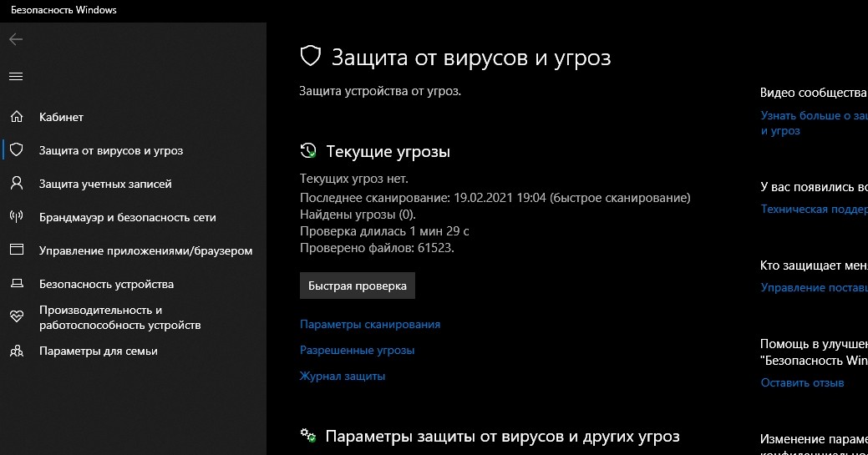Click the text Найдены угрозы (0).

[358, 215]
